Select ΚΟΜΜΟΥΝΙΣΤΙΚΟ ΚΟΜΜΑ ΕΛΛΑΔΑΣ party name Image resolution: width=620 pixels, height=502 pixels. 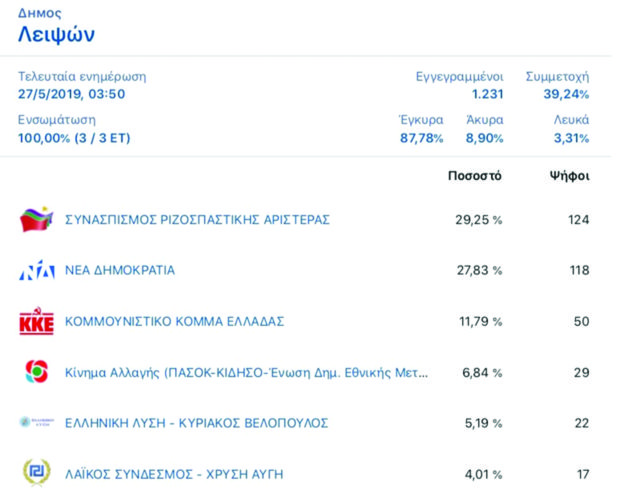[175, 321]
